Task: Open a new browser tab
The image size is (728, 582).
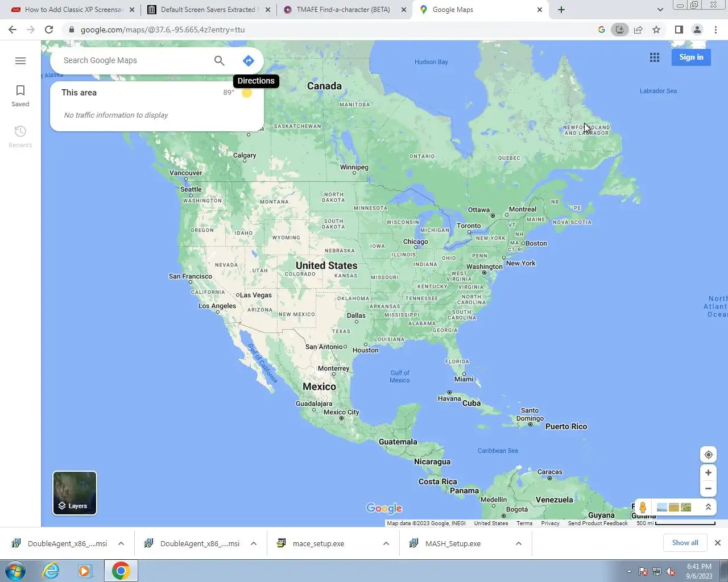Action: click(561, 10)
